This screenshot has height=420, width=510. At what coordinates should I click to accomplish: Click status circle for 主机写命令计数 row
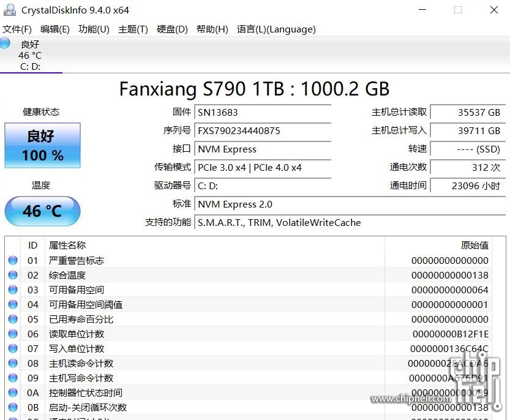(13, 378)
